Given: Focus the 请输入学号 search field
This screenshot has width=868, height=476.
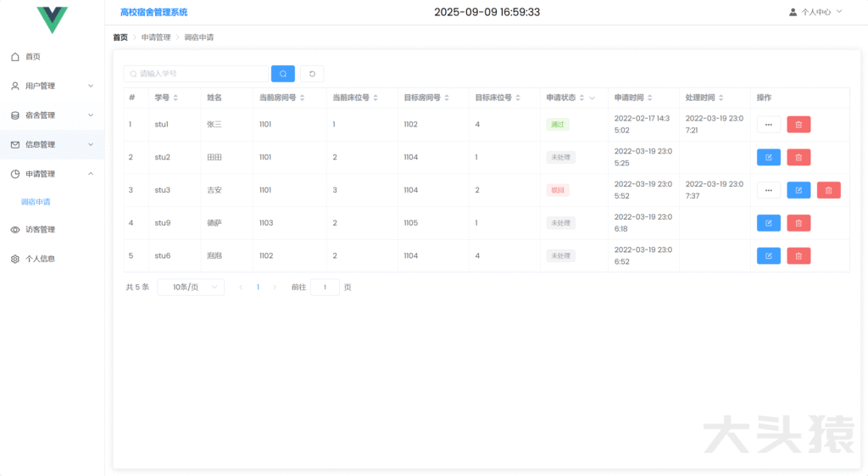Looking at the screenshot, I should click(x=196, y=74).
